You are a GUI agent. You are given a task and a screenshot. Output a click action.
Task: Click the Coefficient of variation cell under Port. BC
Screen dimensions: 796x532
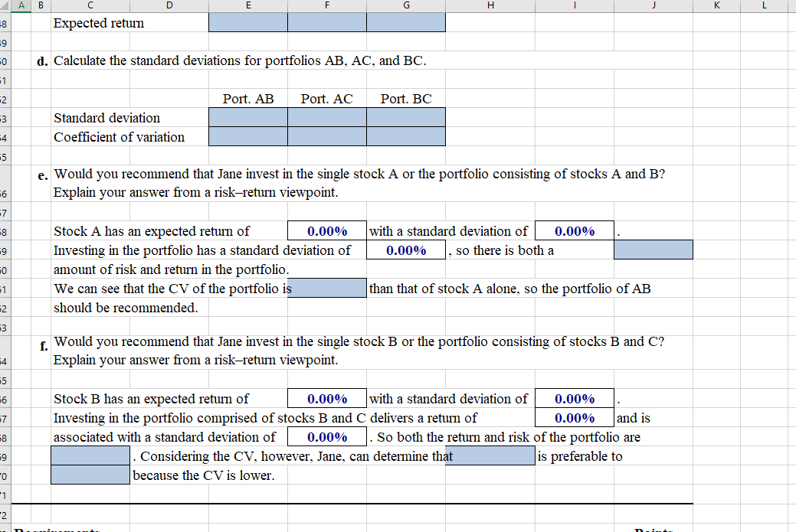405,136
